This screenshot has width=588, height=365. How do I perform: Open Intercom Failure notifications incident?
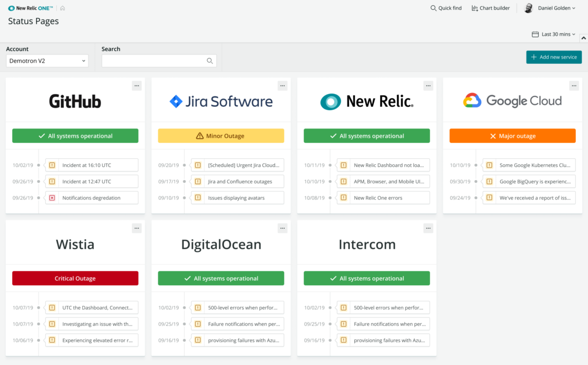pyautogui.click(x=383, y=324)
